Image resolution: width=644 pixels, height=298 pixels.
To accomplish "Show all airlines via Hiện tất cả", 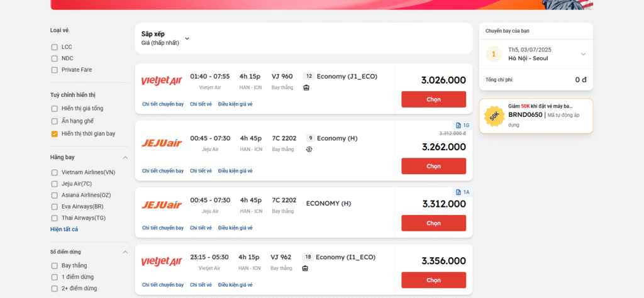I will 64,229.
